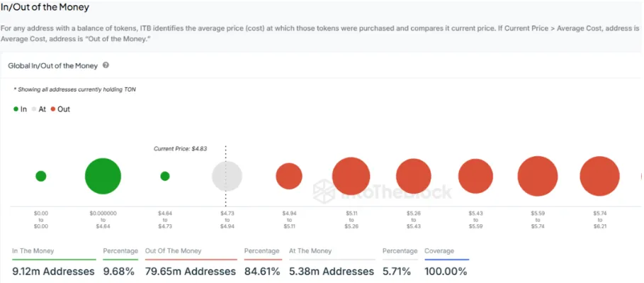Click the $5.59 to $5.74 axis label
Screen dimensions: 644x283
tap(538, 220)
